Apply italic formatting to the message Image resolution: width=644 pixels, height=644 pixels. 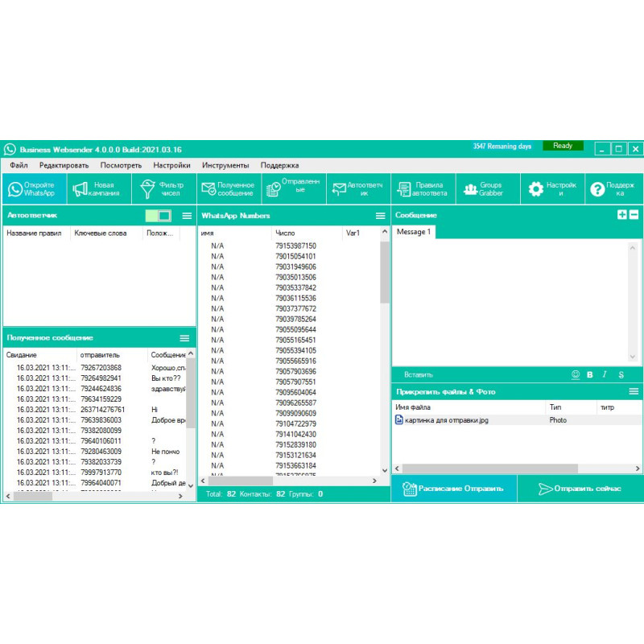605,374
